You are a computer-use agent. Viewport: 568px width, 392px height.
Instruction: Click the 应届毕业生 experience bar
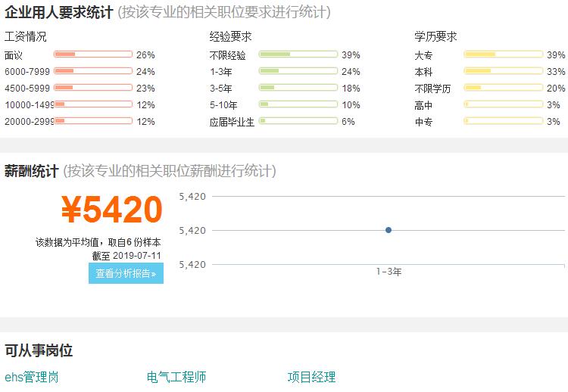pyautogui.click(x=298, y=121)
